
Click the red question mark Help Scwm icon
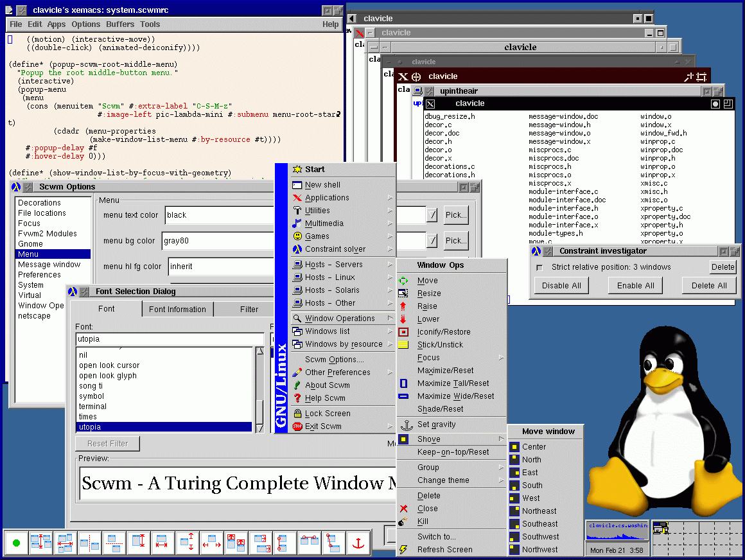click(x=297, y=398)
